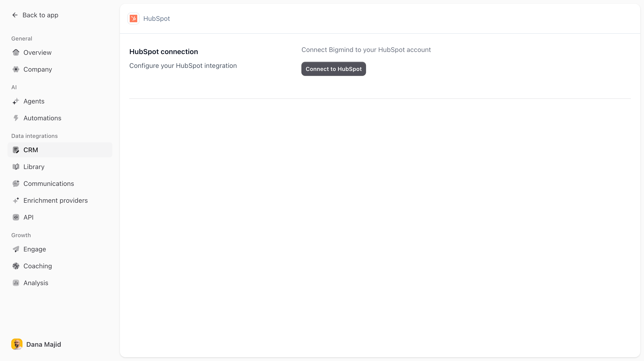Click the API square icon

pyautogui.click(x=16, y=217)
